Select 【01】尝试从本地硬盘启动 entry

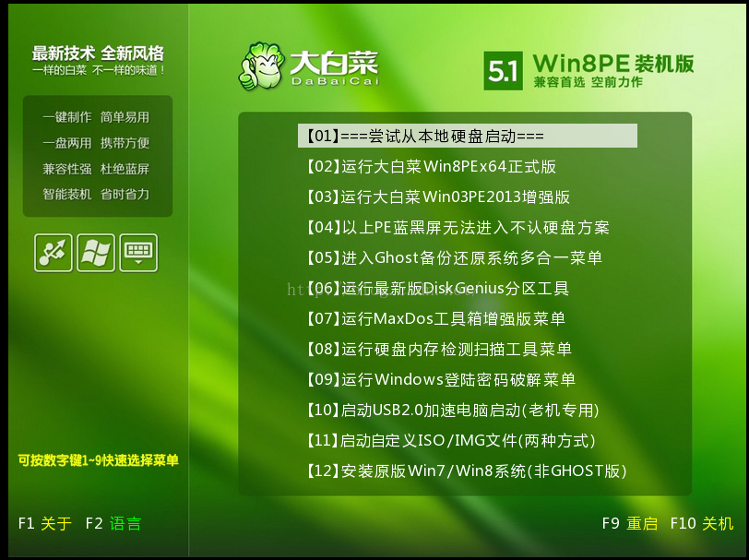pyautogui.click(x=467, y=137)
